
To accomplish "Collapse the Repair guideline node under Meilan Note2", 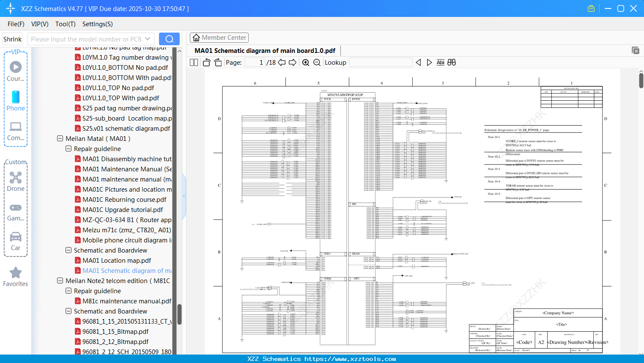I will (69, 291).
